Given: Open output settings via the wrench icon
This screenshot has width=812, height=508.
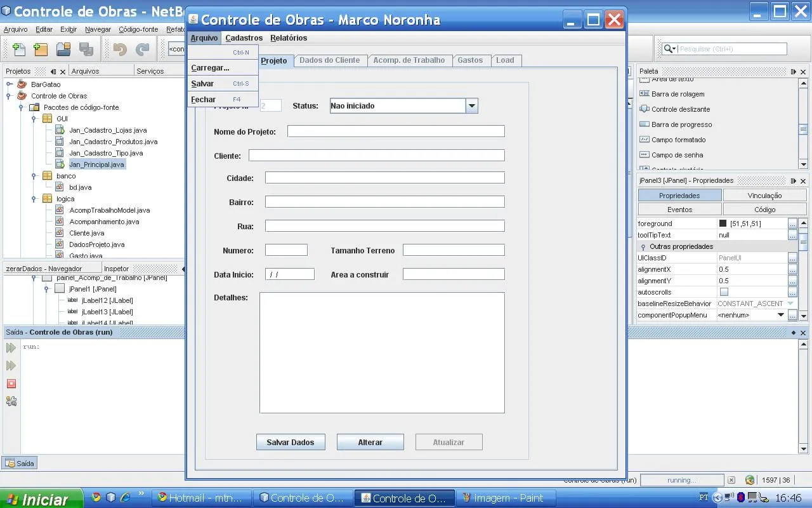Looking at the screenshot, I should tap(11, 401).
